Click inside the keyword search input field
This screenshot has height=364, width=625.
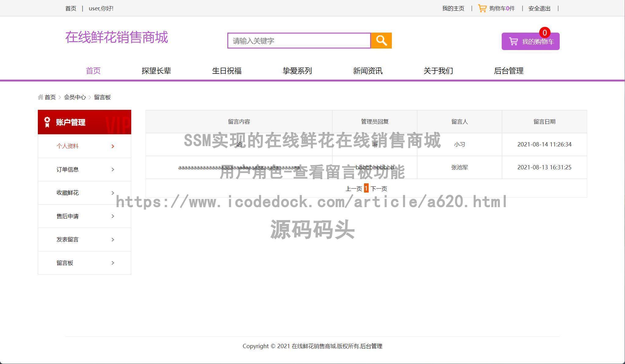pyautogui.click(x=299, y=40)
